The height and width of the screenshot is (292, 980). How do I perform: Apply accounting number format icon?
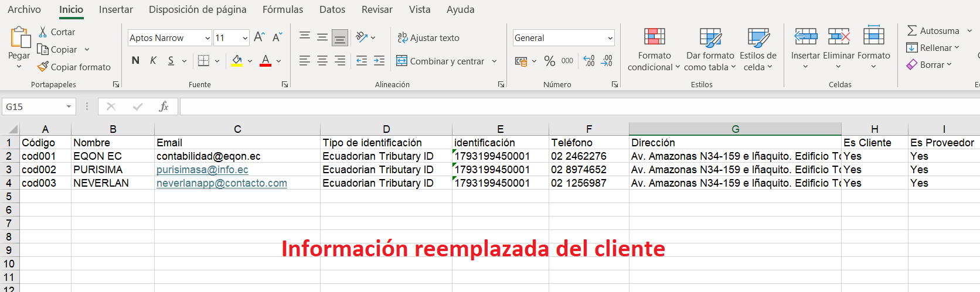coord(520,61)
